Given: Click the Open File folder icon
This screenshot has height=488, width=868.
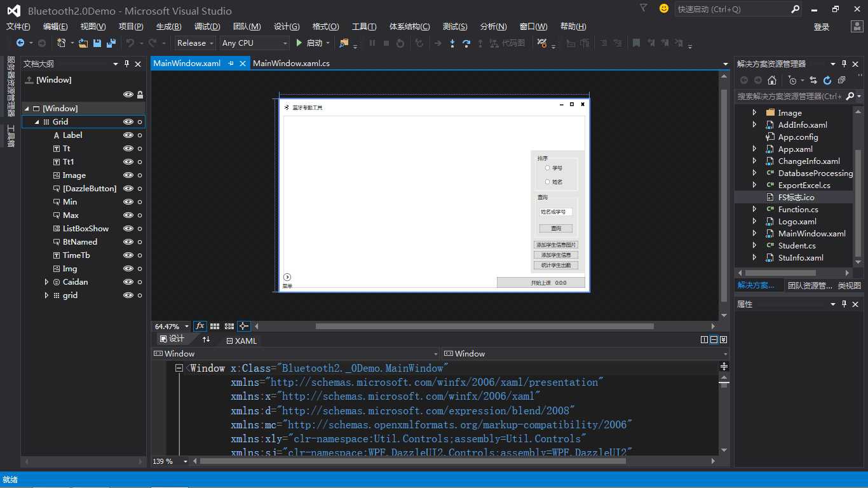Looking at the screenshot, I should (83, 43).
